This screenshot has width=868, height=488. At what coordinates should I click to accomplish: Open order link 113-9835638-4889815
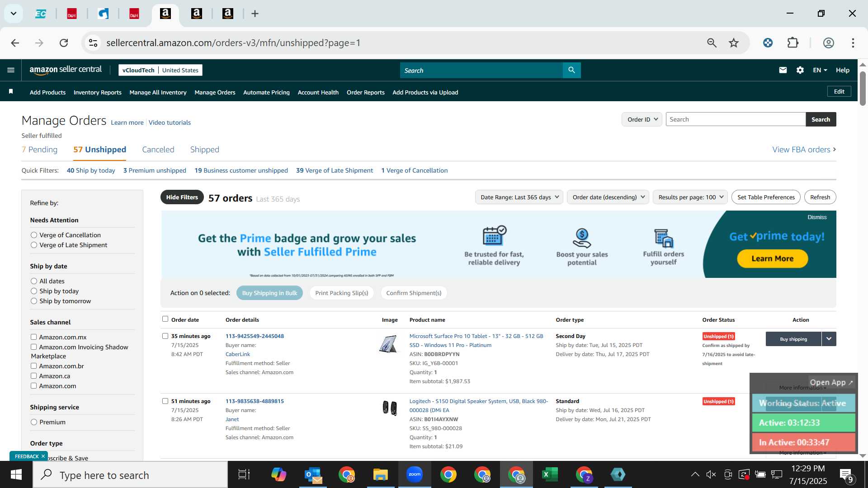pyautogui.click(x=255, y=401)
